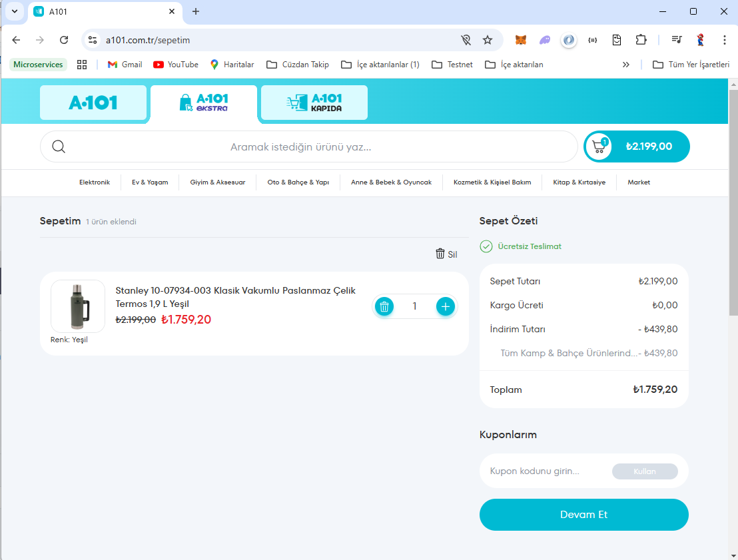Click the red discounted price ₺1.759,20
Image resolution: width=738 pixels, height=560 pixels.
186,320
